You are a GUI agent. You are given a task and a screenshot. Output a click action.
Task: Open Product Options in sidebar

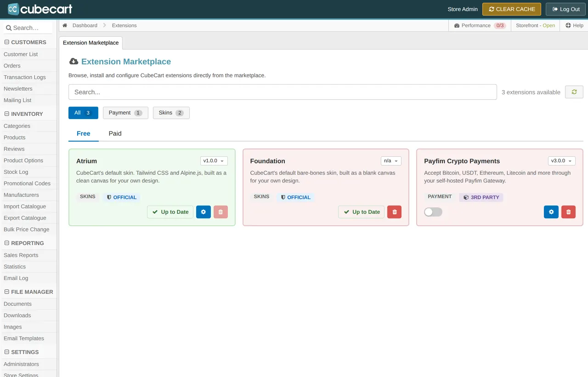[23, 160]
